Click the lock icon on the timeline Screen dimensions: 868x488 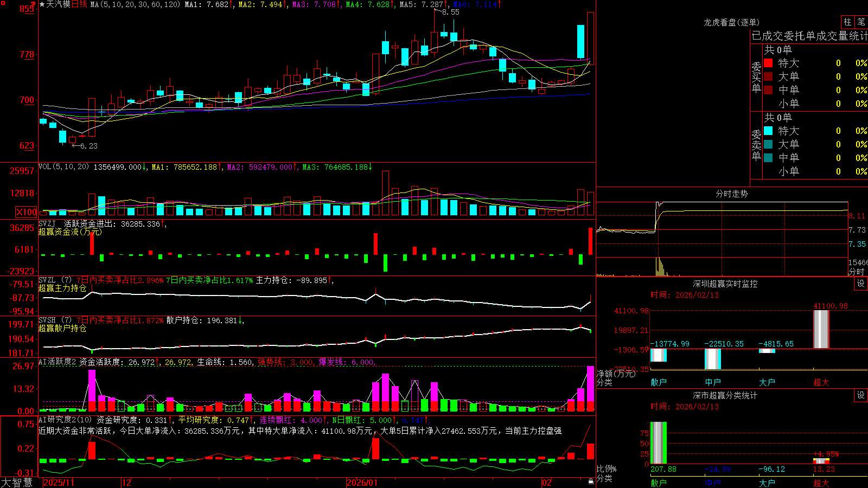pos(591,481)
